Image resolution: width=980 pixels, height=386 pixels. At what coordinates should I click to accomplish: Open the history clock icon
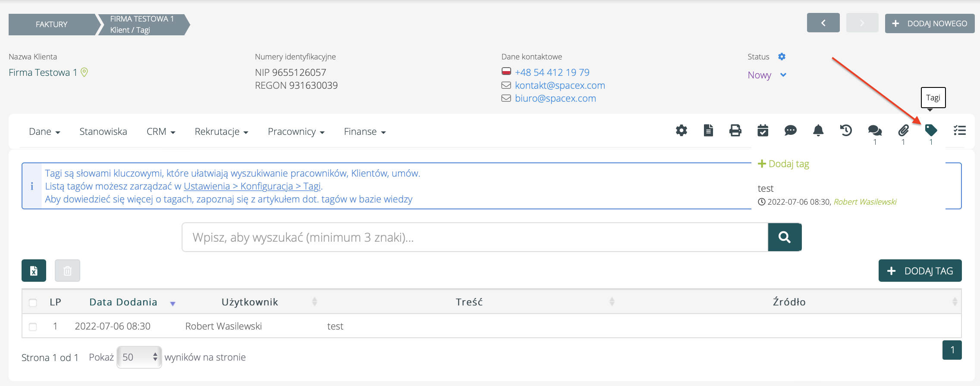click(x=846, y=131)
